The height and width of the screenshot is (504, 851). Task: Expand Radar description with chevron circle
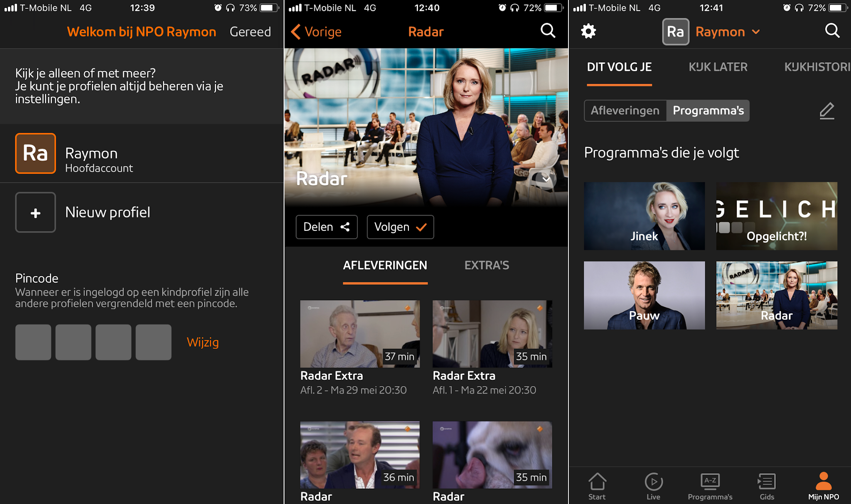pos(546,179)
